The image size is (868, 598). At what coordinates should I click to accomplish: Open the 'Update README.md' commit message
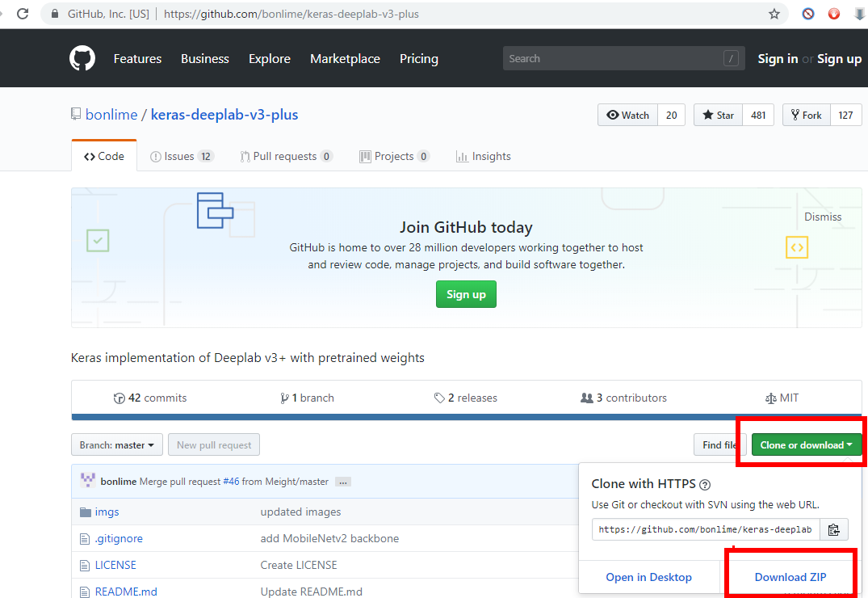tap(311, 592)
